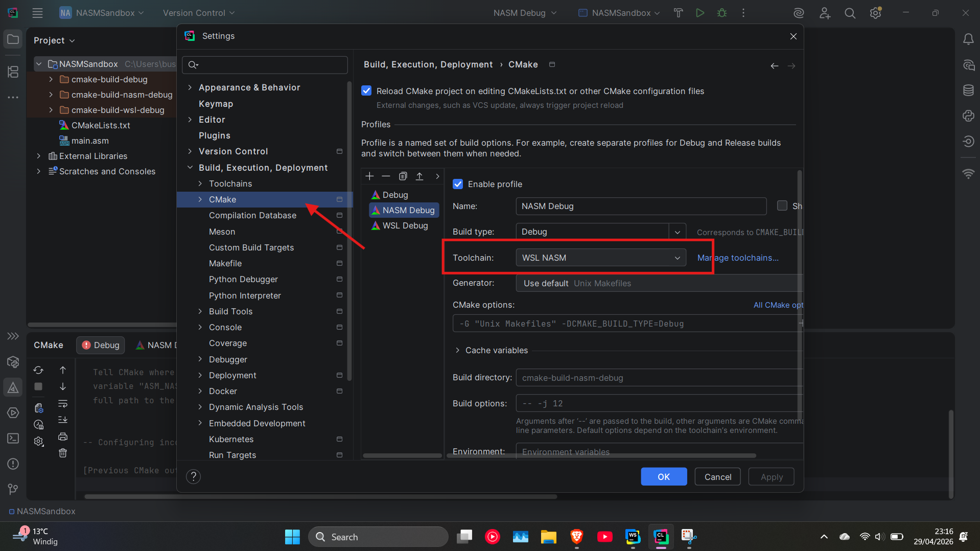Open the Project tool window icon
The image size is (980, 551).
(13, 39)
